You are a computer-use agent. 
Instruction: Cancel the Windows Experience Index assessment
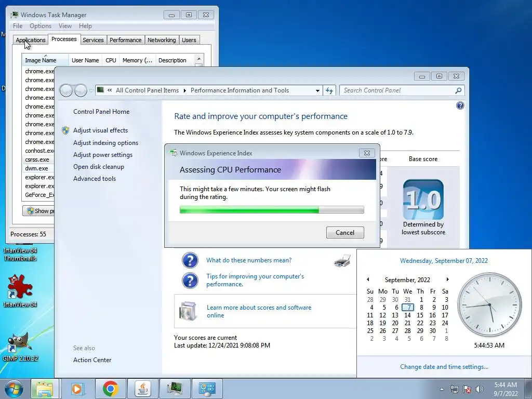tap(345, 233)
